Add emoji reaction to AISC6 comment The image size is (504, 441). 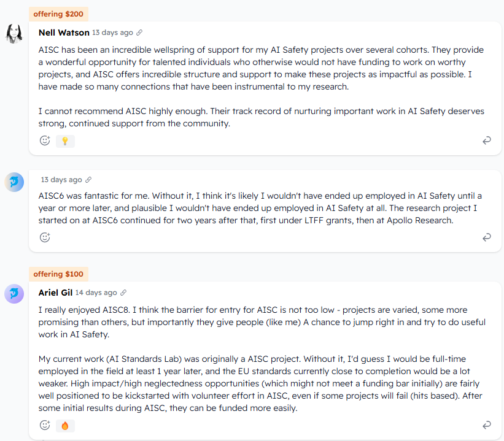coord(45,237)
